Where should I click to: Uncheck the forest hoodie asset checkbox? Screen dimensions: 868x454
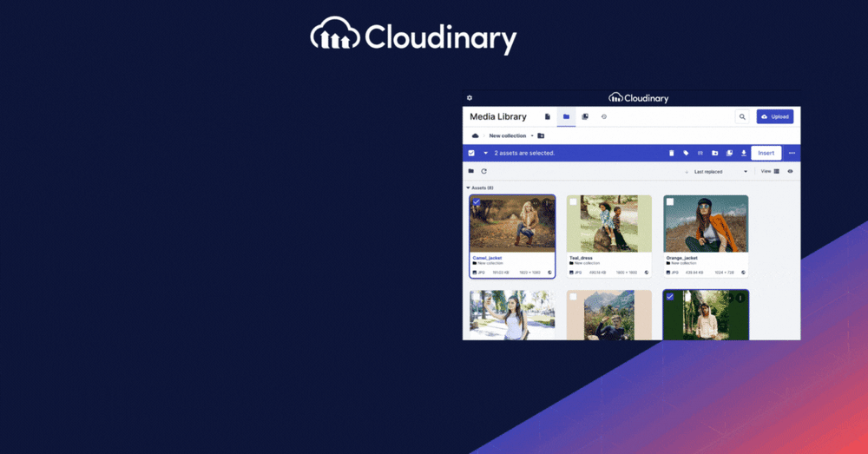coord(670,297)
